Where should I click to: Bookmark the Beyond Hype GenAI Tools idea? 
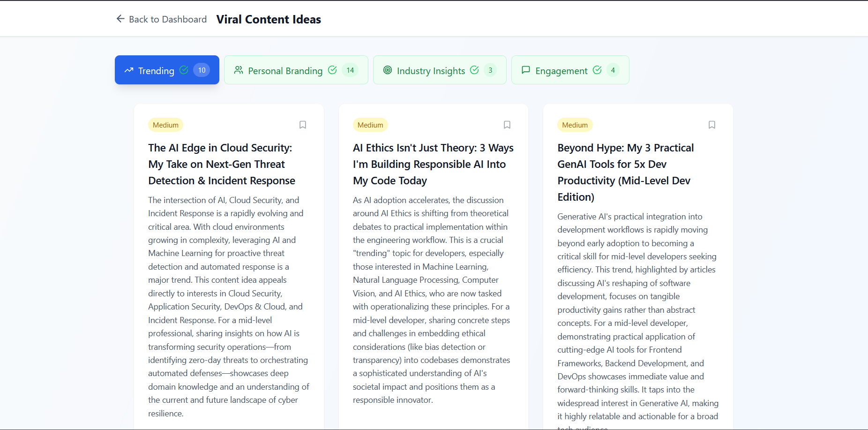(712, 125)
